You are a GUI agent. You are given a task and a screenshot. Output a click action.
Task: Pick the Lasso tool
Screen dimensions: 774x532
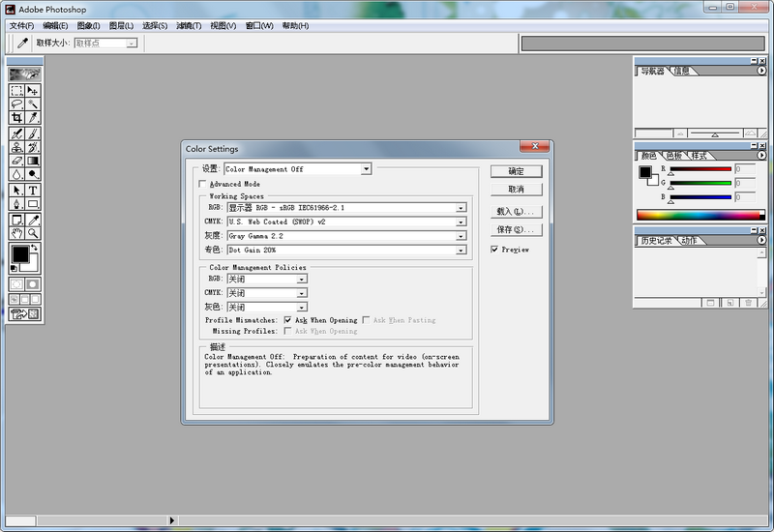tap(16, 103)
